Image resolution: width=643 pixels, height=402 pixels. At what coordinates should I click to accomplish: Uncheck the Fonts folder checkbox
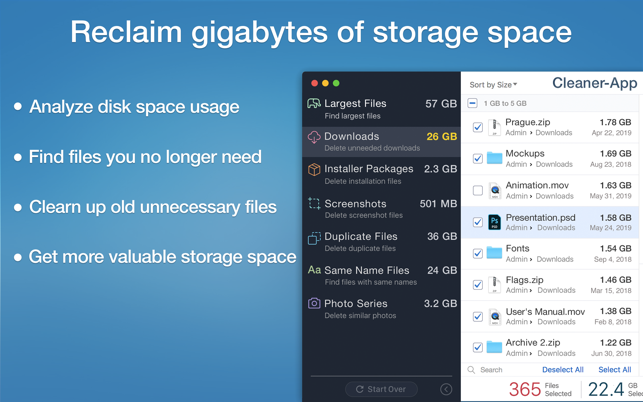pyautogui.click(x=478, y=253)
